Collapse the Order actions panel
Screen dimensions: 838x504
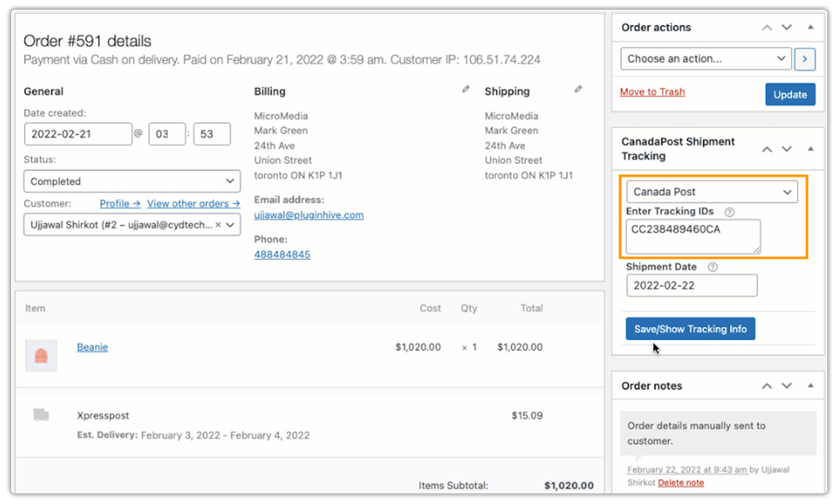point(810,27)
